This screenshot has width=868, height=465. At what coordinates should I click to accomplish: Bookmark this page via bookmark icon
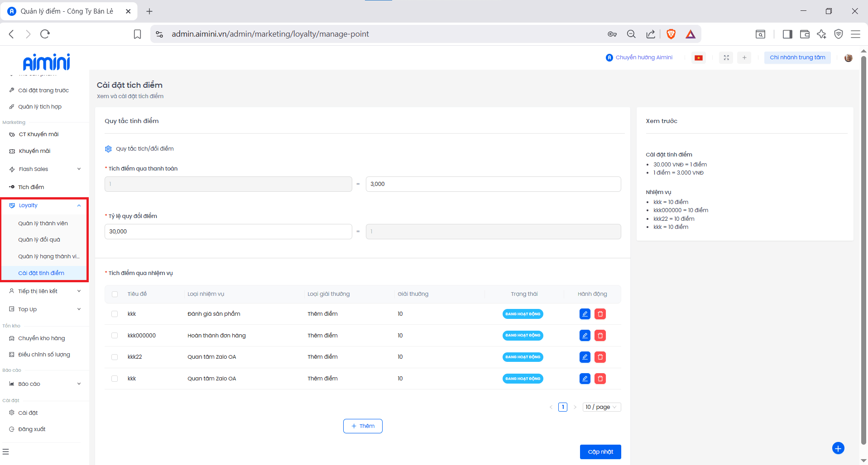pyautogui.click(x=137, y=34)
